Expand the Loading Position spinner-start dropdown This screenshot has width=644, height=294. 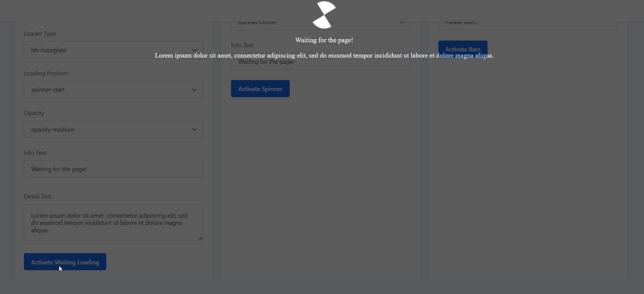click(113, 90)
